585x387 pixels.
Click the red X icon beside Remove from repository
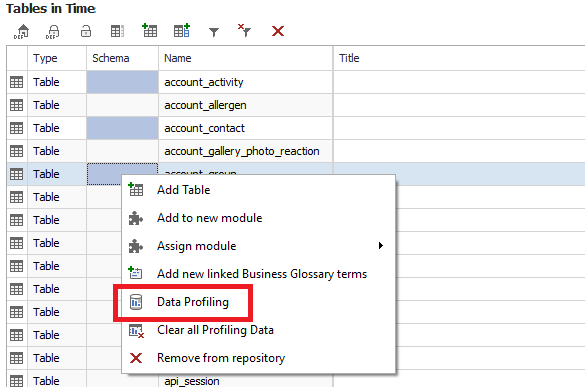click(x=136, y=358)
